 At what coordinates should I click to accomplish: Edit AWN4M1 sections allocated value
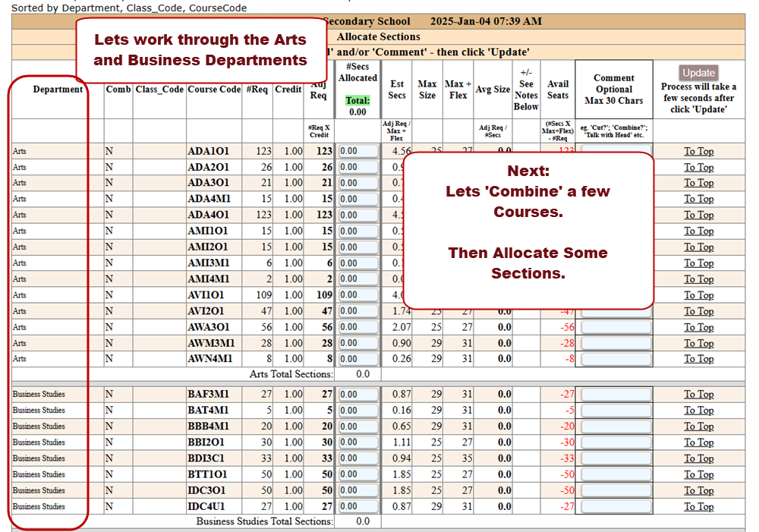(x=358, y=359)
